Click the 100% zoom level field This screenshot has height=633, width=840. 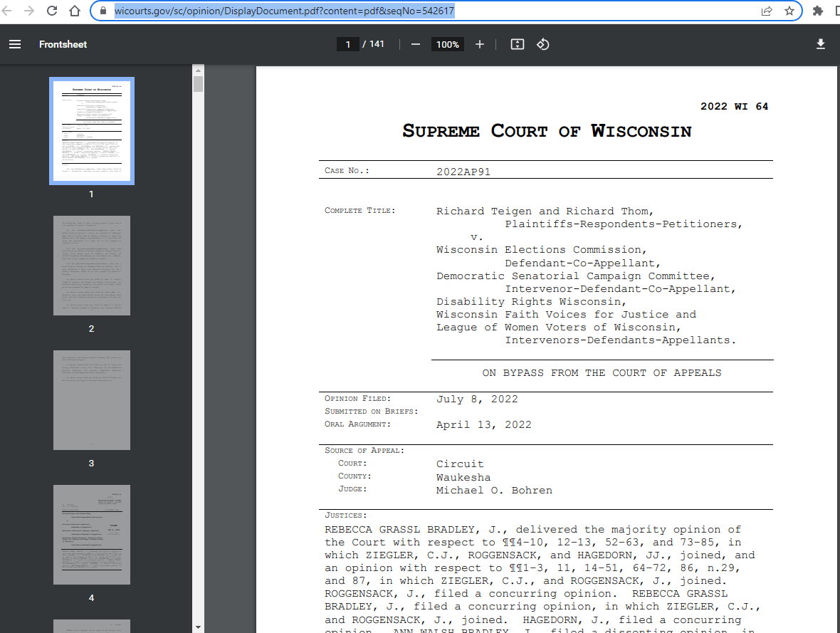(447, 44)
